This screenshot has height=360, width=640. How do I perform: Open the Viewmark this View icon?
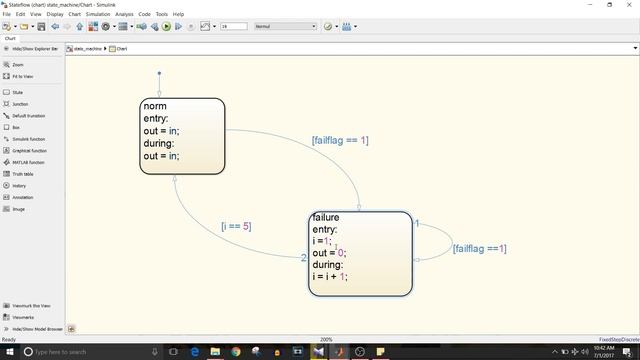click(27, 306)
